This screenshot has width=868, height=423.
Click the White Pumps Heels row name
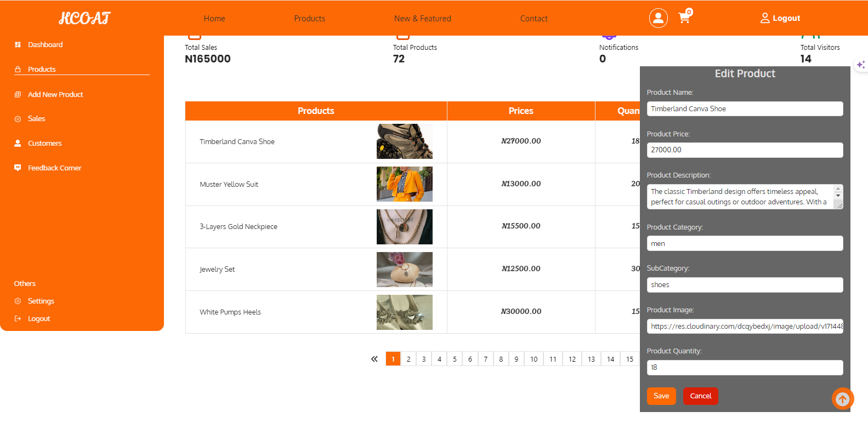tap(230, 312)
